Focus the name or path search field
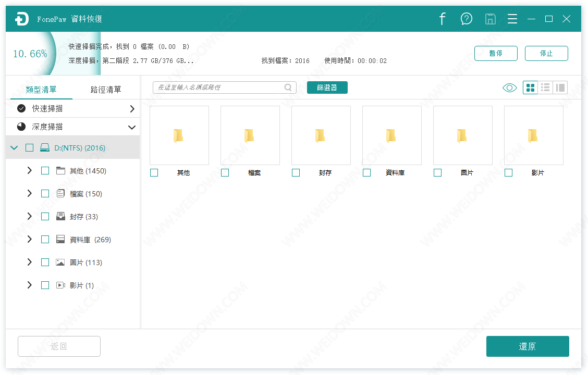The image size is (588, 375). coord(224,87)
